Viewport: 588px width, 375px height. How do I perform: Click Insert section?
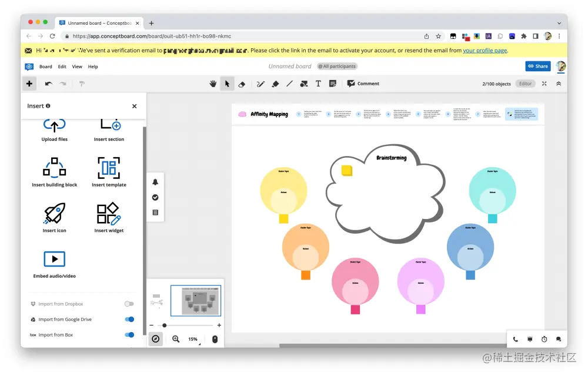point(109,130)
